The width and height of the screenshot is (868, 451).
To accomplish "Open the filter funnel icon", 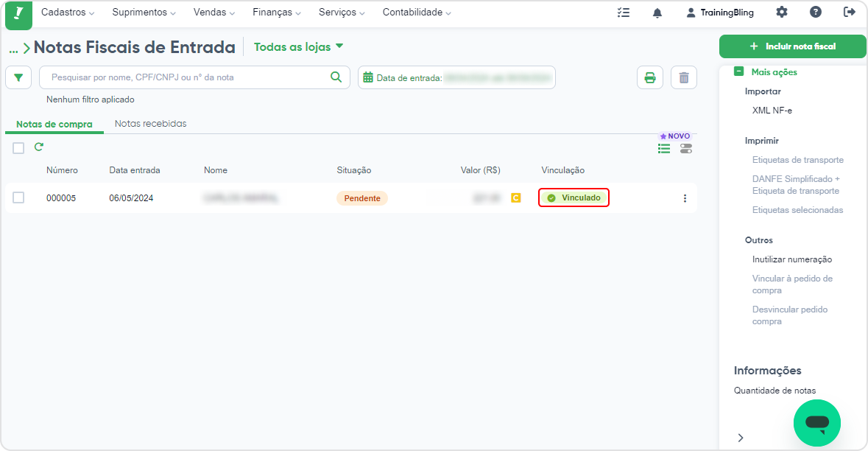I will click(18, 77).
